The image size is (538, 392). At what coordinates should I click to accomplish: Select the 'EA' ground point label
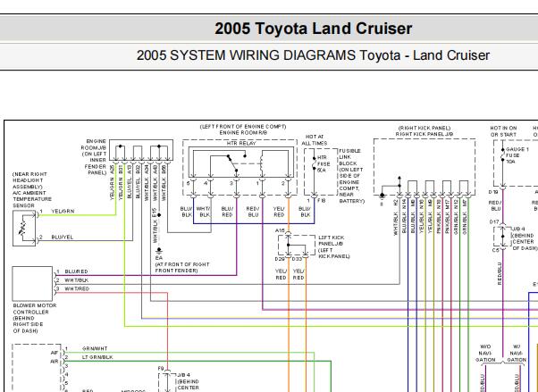158,257
